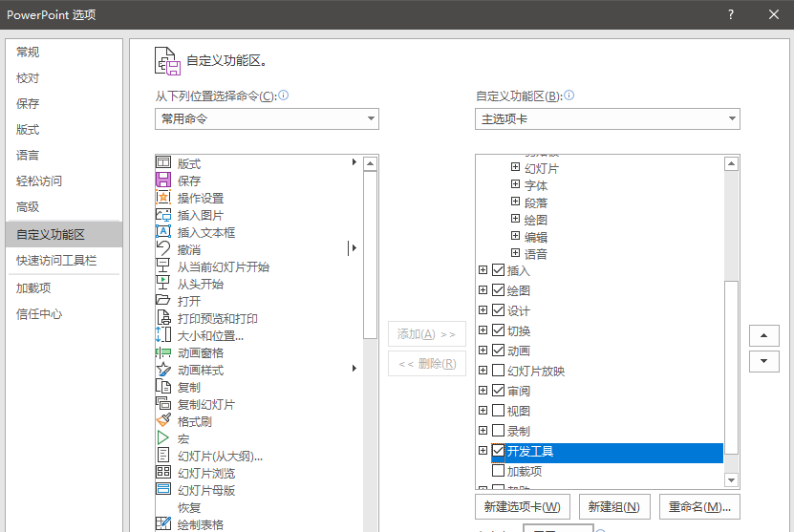Click the move up arrow button
794x532 pixels.
(x=763, y=335)
